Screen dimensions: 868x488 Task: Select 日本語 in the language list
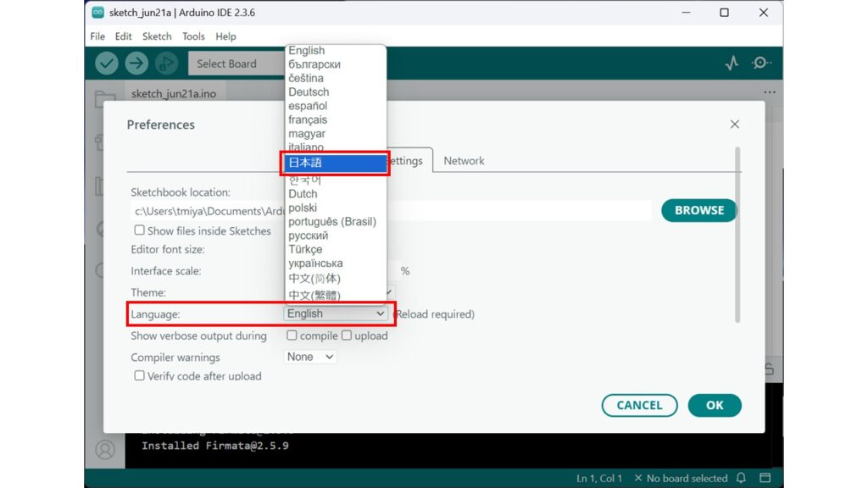tap(335, 163)
